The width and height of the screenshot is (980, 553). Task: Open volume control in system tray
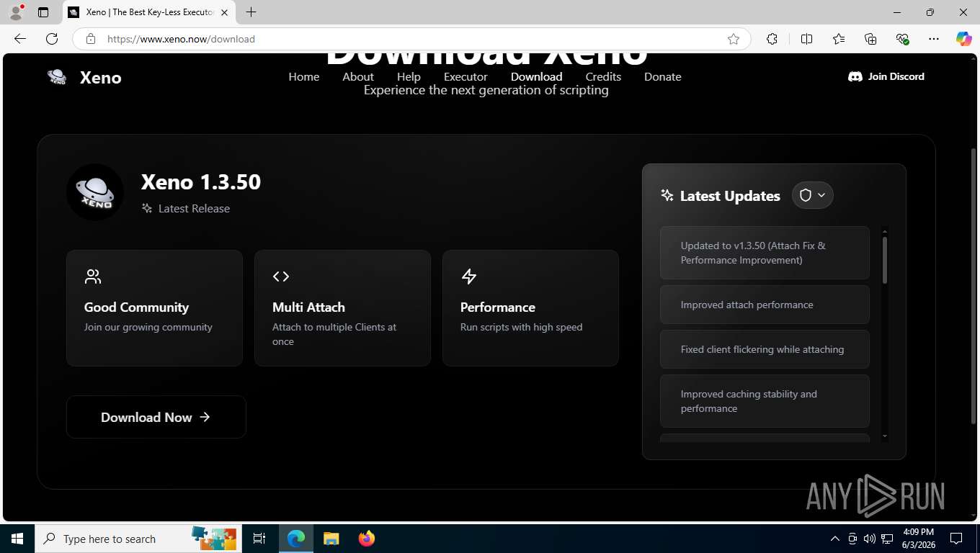(870, 539)
